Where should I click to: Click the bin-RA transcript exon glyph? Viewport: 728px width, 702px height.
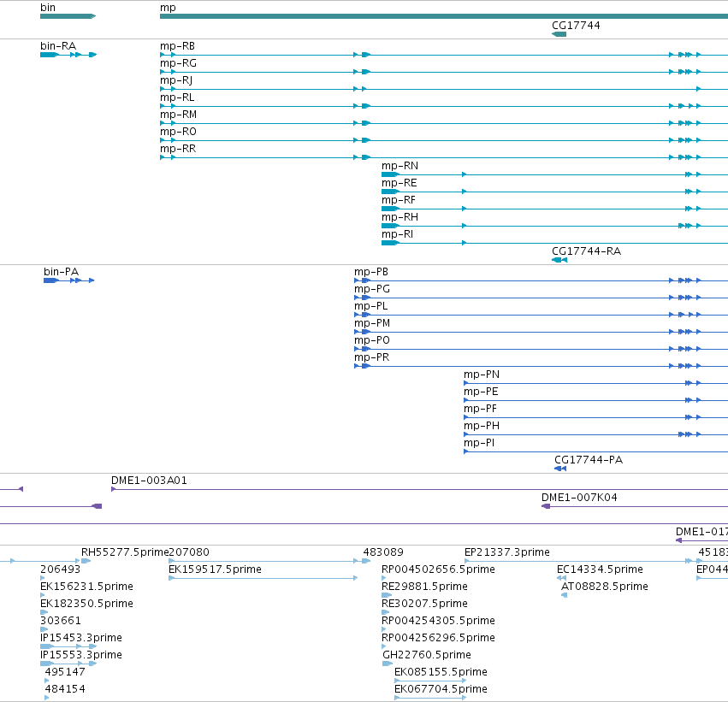point(68,55)
